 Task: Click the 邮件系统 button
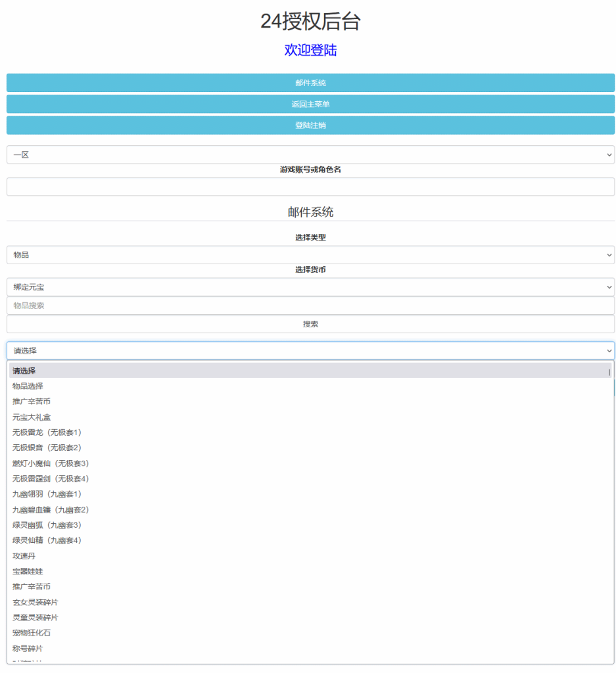coord(310,83)
